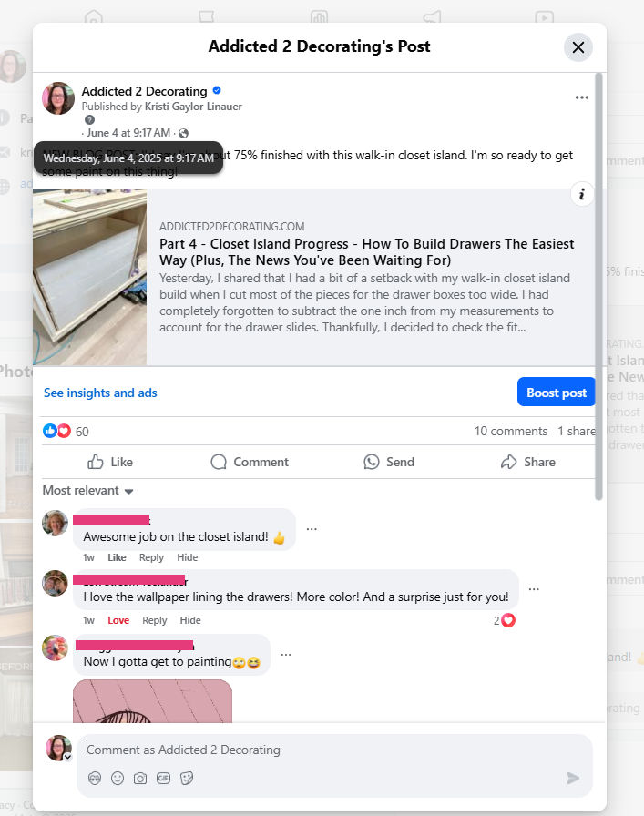Toggle the Love reaction on wallpaper comment

coord(118,620)
